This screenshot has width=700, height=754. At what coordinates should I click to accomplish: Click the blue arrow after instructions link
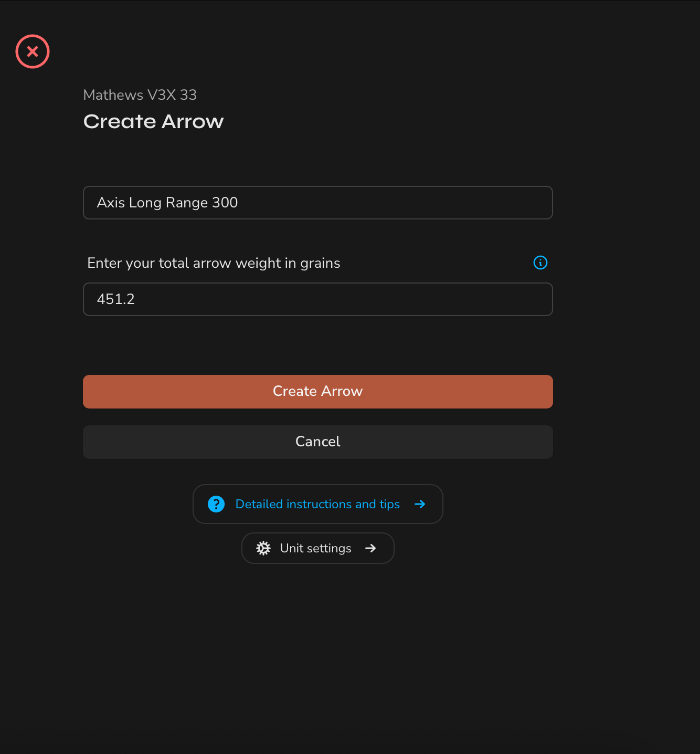420,504
